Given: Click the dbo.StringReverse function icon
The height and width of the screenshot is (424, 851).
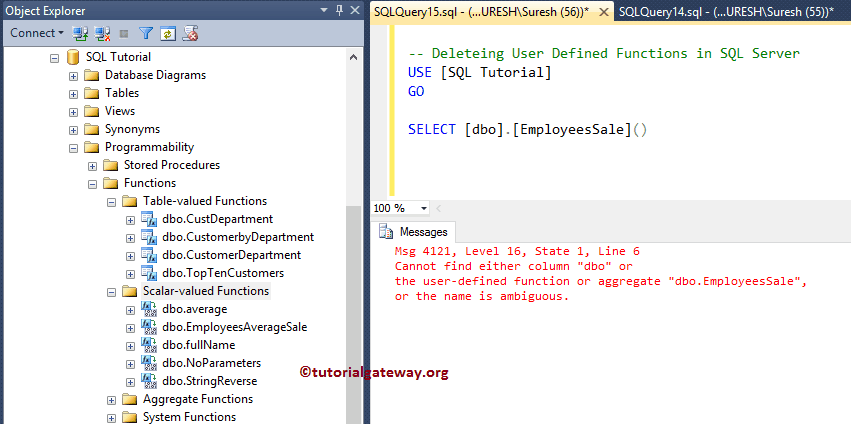Looking at the screenshot, I should coord(149,381).
